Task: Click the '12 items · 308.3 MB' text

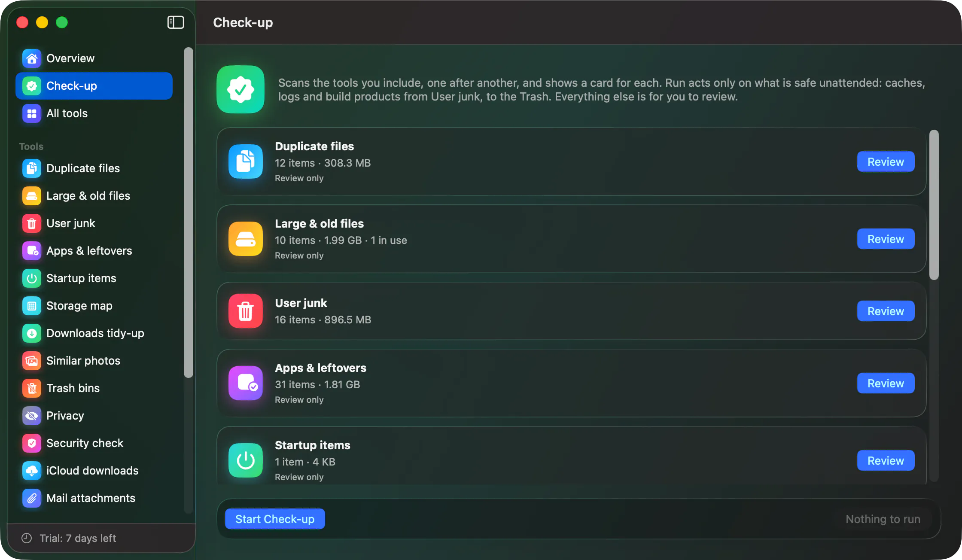Action: click(323, 163)
